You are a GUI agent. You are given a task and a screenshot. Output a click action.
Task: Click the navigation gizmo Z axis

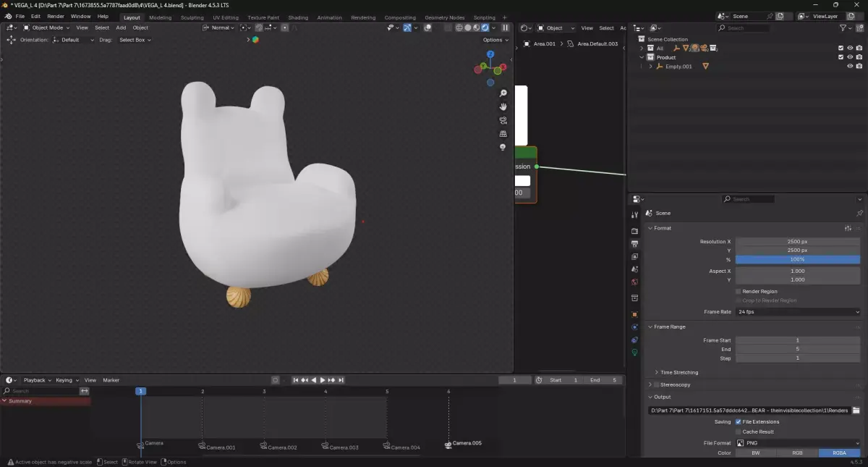pyautogui.click(x=490, y=54)
